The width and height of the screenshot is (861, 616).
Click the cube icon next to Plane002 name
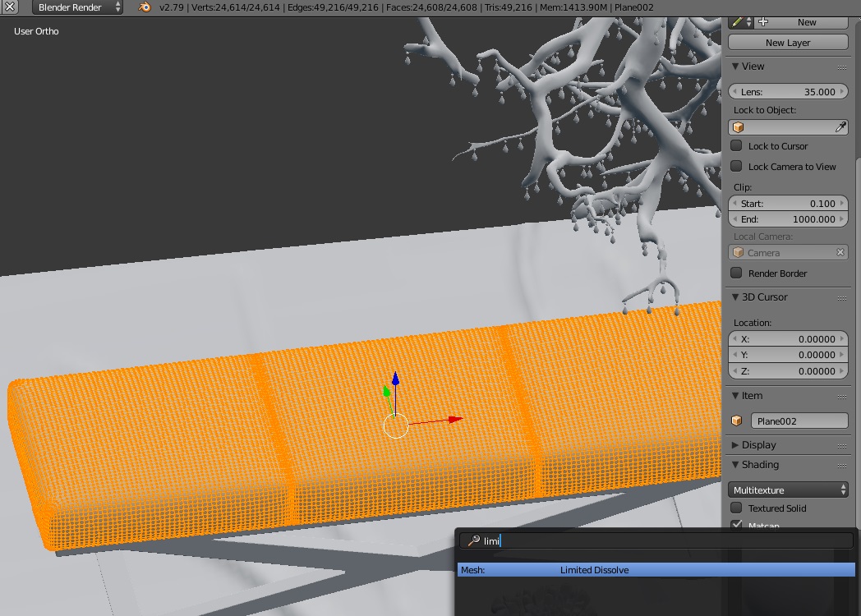pos(737,420)
